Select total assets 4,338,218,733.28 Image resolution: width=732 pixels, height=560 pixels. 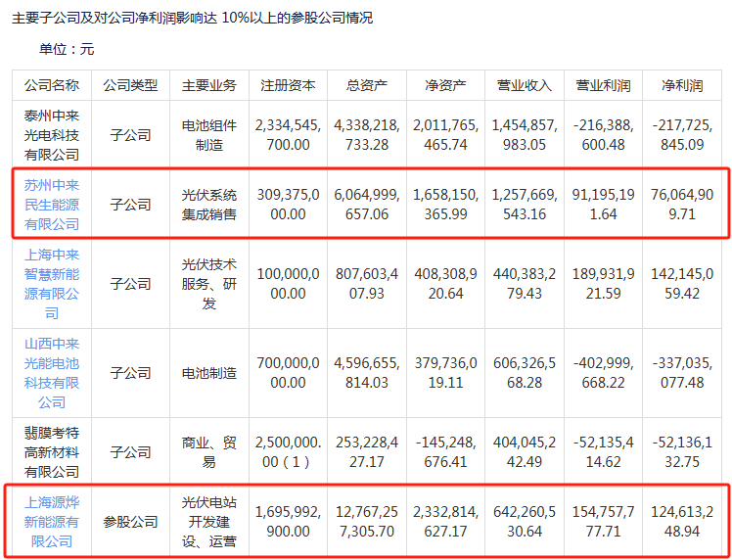(x=367, y=135)
